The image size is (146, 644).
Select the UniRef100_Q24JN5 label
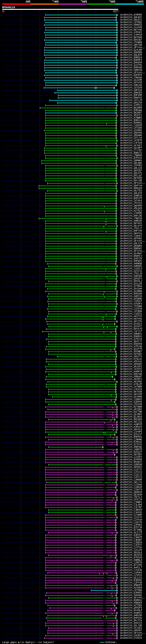point(131,50)
